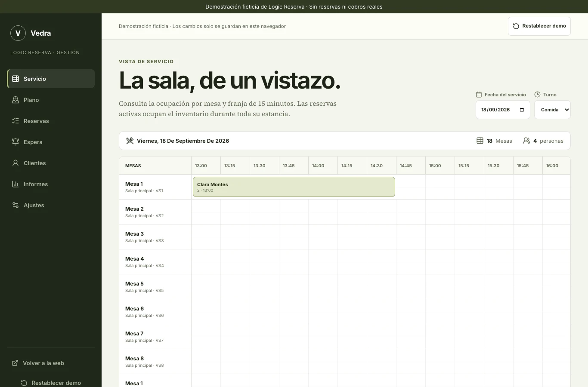The image size is (588, 387).
Task: Open the Turno dropdown showing Comida
Action: (x=552, y=110)
